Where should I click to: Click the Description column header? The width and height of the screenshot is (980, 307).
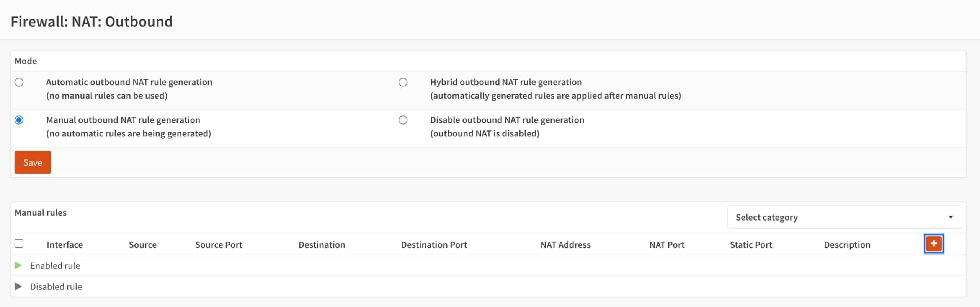coord(847,245)
